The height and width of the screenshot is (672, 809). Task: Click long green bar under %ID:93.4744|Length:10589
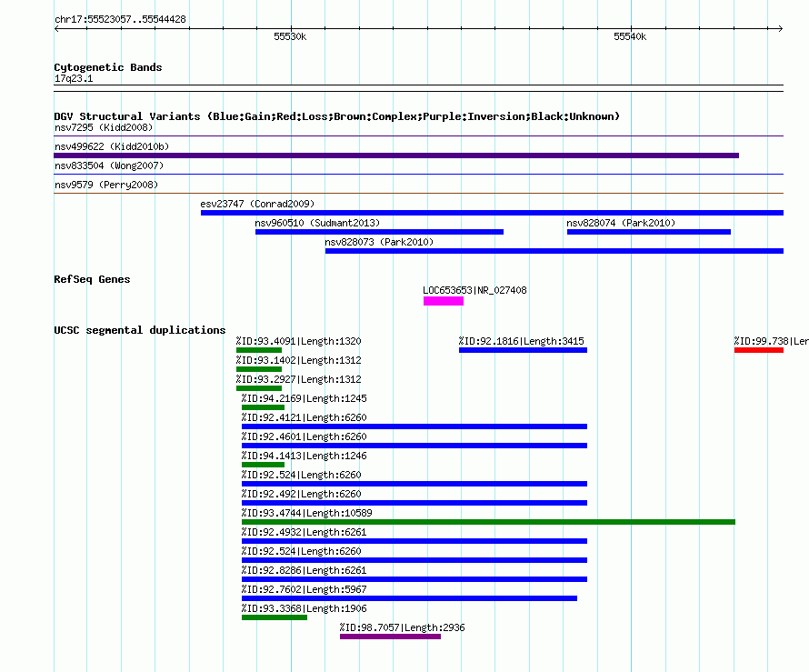click(x=488, y=522)
